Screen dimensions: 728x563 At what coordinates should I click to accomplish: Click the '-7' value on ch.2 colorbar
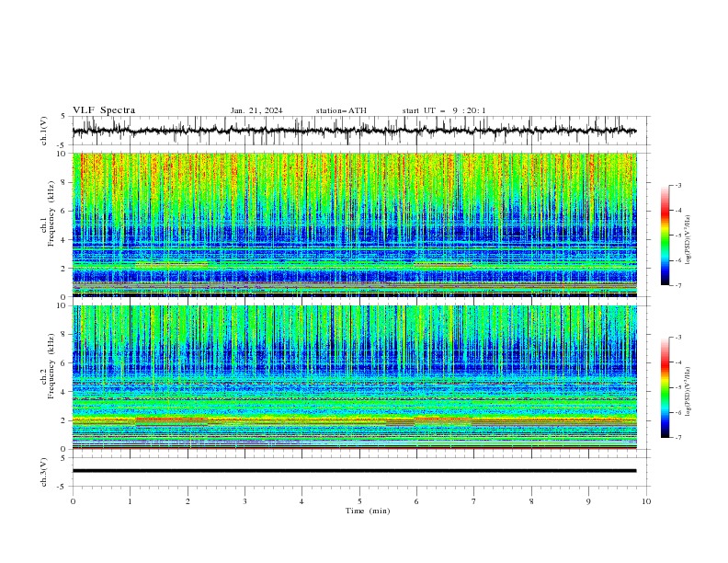(x=678, y=438)
